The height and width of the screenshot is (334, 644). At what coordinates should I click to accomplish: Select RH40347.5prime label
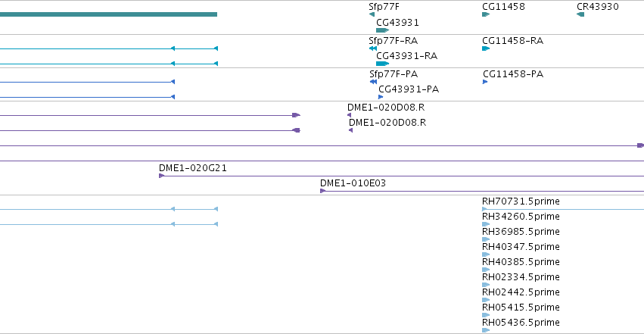point(521,246)
